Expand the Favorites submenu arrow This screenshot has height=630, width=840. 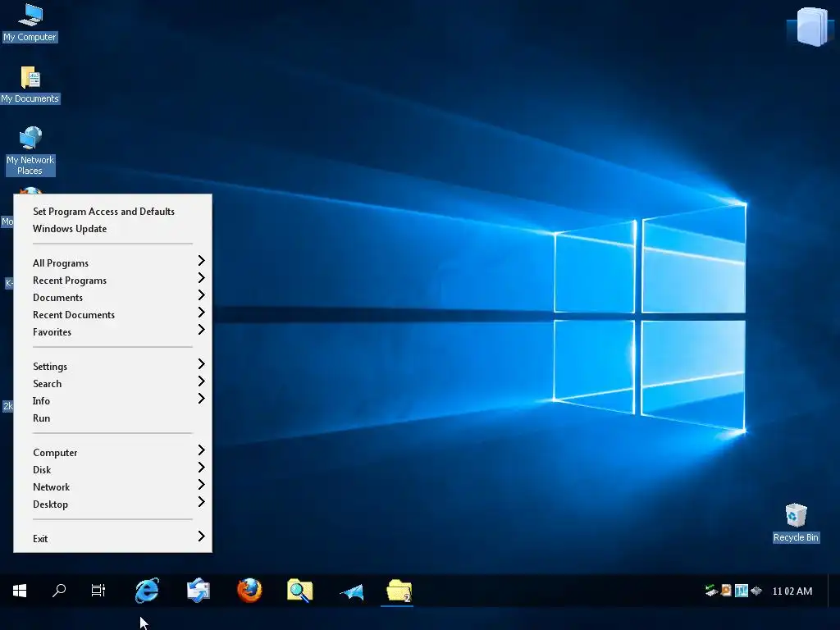[202, 330]
